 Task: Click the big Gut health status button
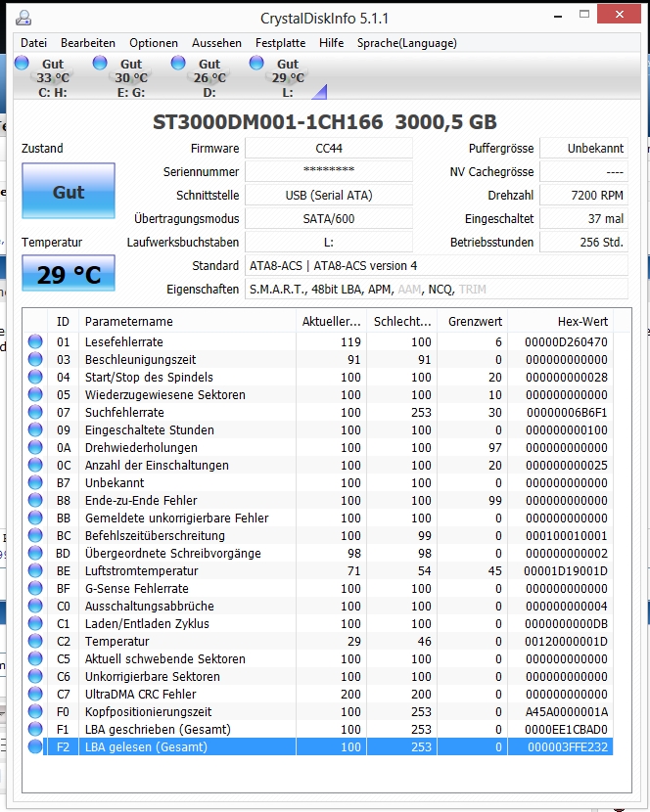click(69, 191)
